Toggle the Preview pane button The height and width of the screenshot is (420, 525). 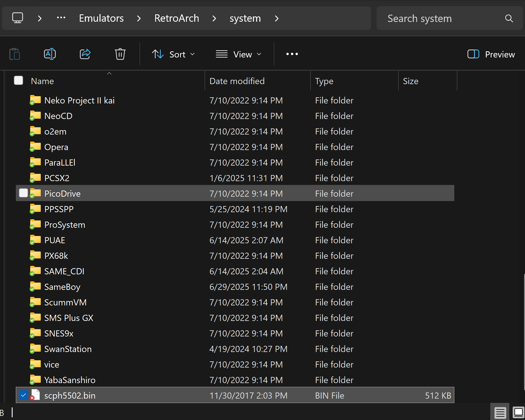[491, 54]
